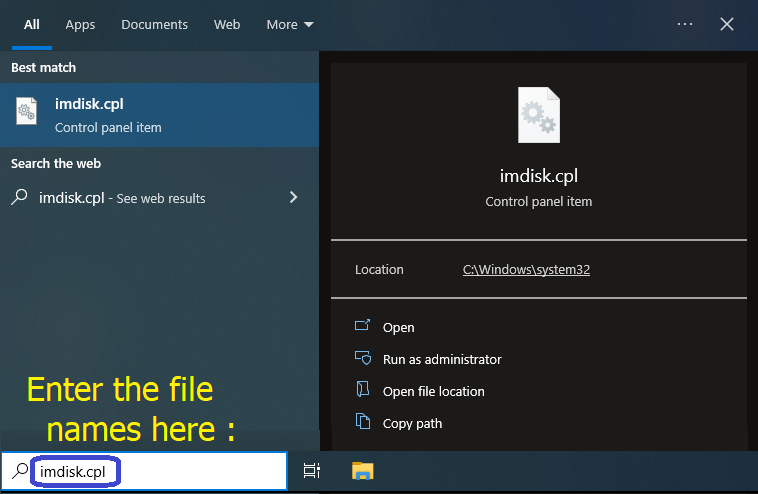
Task: Click the imdisk.cpl result file icon
Action: pos(26,111)
